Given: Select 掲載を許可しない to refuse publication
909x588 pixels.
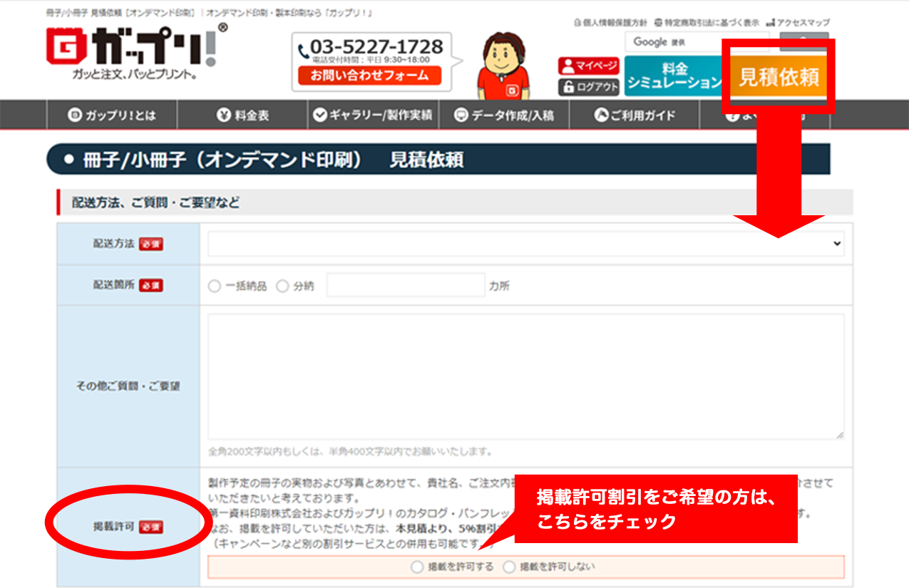Looking at the screenshot, I should coord(508,567).
